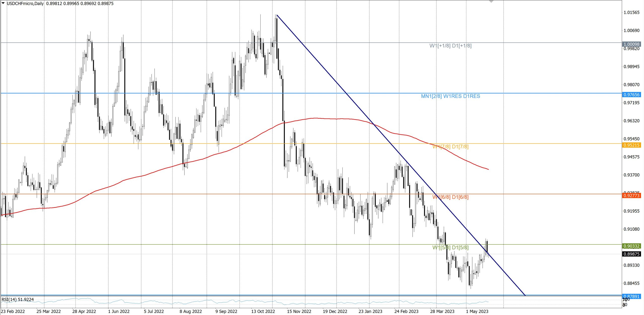644x315 pixels.
Task: Click the 1 May 2023 date label
Action: coord(477,311)
